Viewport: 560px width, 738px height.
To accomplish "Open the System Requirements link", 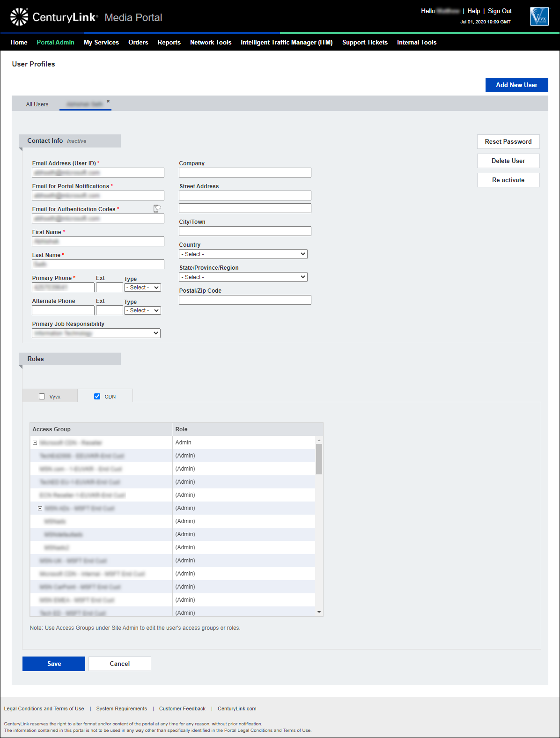I will (x=121, y=708).
